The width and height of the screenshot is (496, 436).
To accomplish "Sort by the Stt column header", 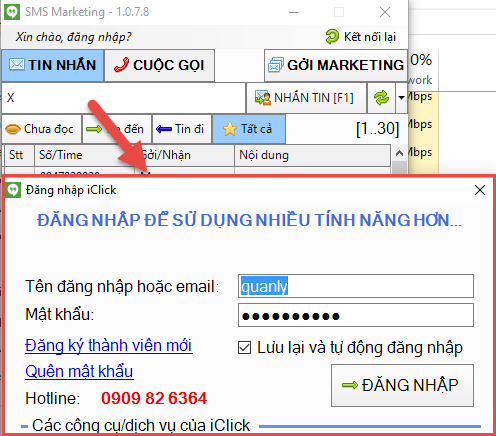I will [19, 155].
